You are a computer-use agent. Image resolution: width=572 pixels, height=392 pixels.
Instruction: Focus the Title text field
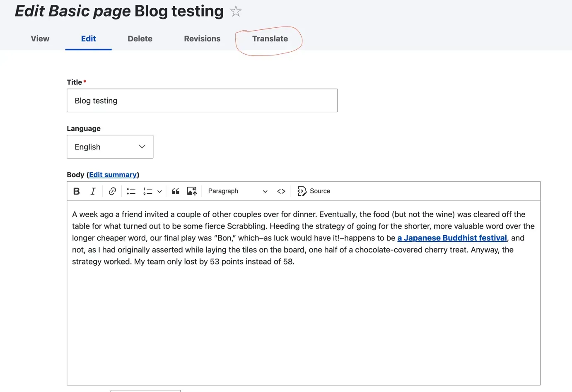pyautogui.click(x=202, y=101)
